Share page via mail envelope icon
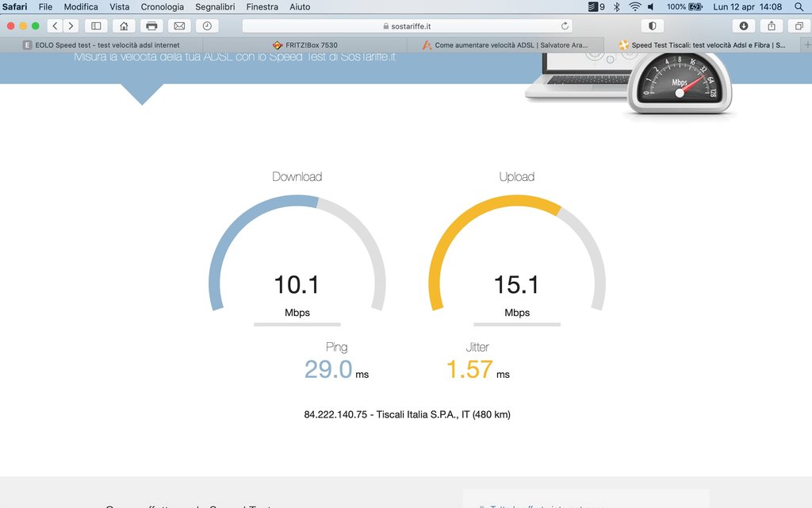812x508 pixels. pos(179,26)
